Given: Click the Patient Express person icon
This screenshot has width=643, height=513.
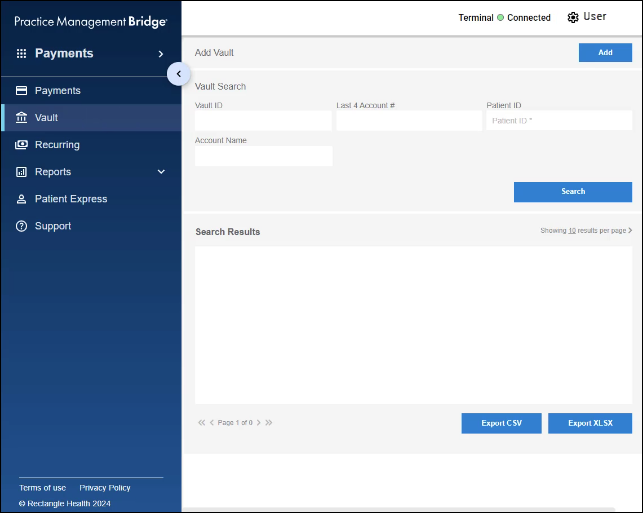Looking at the screenshot, I should [21, 199].
